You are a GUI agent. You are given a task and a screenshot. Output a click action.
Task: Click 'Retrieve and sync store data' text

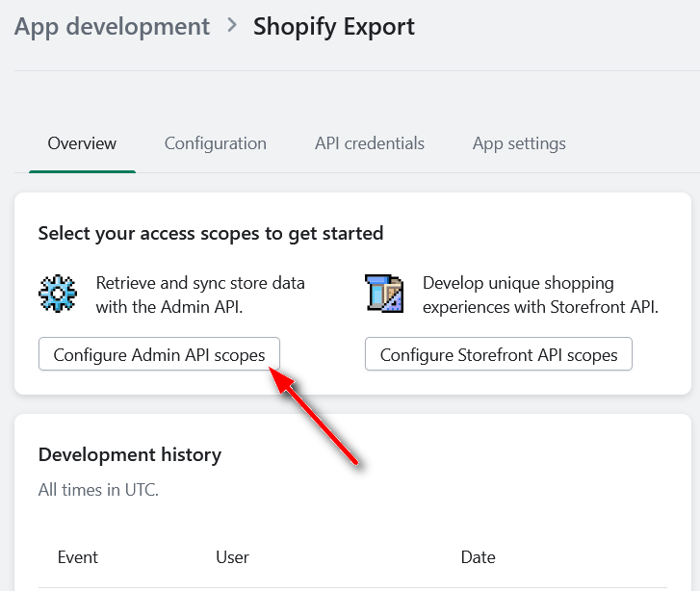tap(200, 295)
